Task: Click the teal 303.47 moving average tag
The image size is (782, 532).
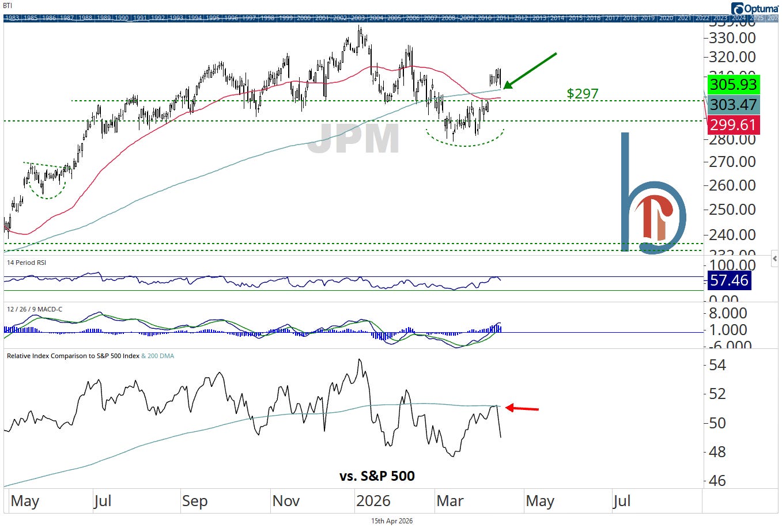Action: coord(733,104)
